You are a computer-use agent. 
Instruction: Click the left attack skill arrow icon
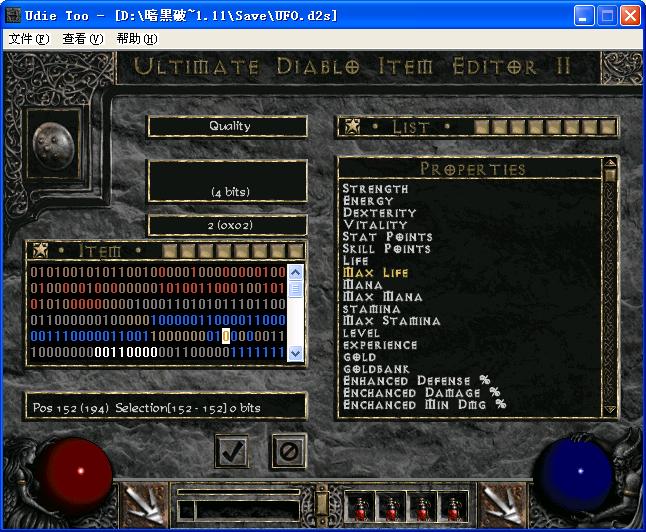[144, 505]
